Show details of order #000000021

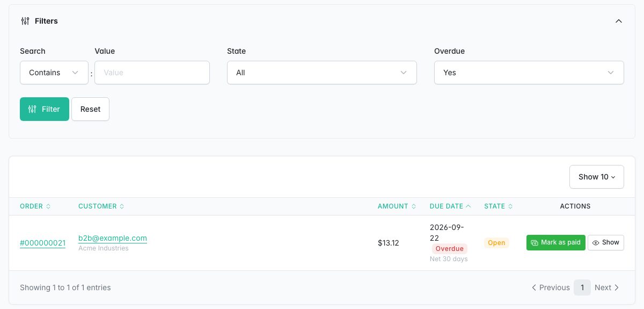606,242
